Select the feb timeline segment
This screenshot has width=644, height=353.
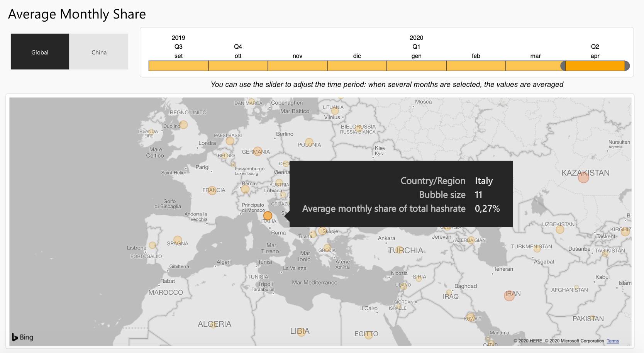[476, 66]
